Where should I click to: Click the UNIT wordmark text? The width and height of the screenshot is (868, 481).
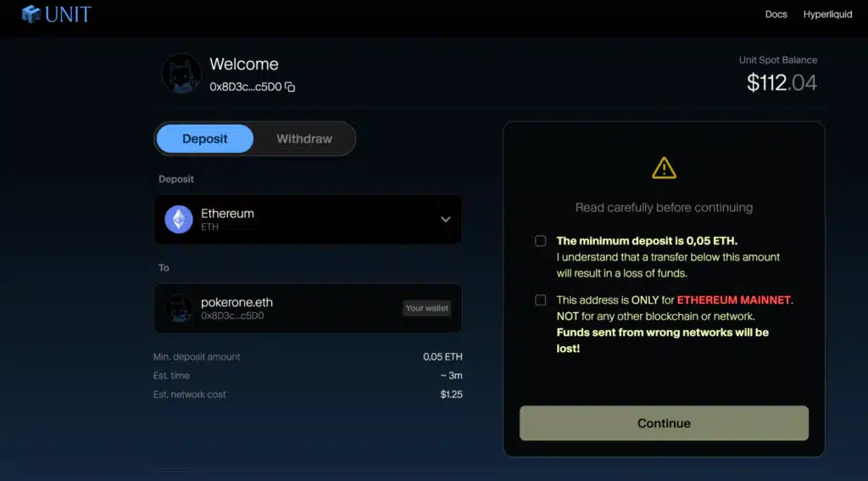(x=69, y=14)
